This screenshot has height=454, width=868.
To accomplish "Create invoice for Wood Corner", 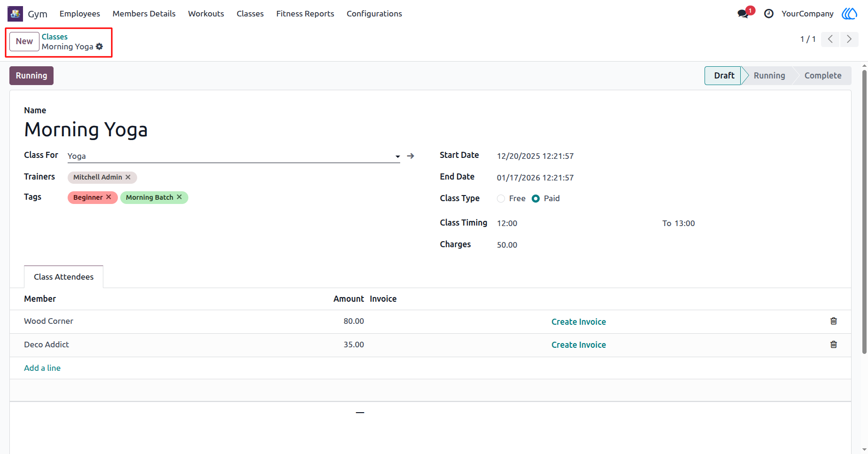I will coord(579,322).
